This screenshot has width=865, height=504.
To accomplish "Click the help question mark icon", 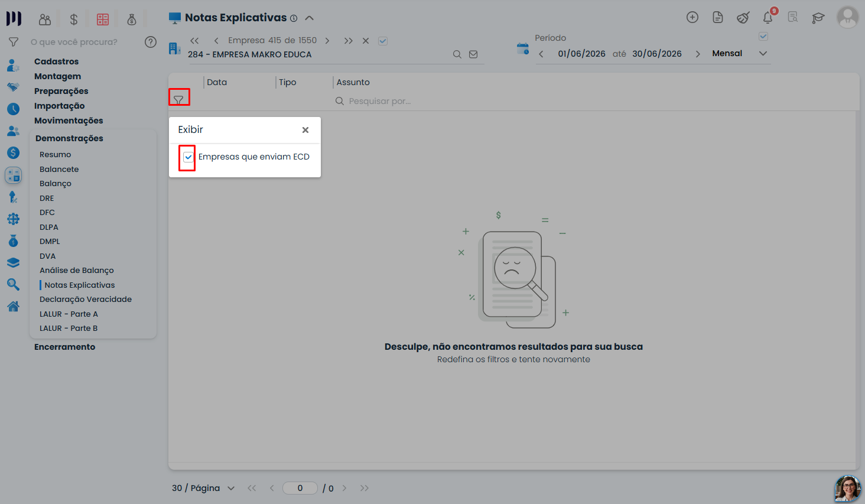I will [151, 42].
